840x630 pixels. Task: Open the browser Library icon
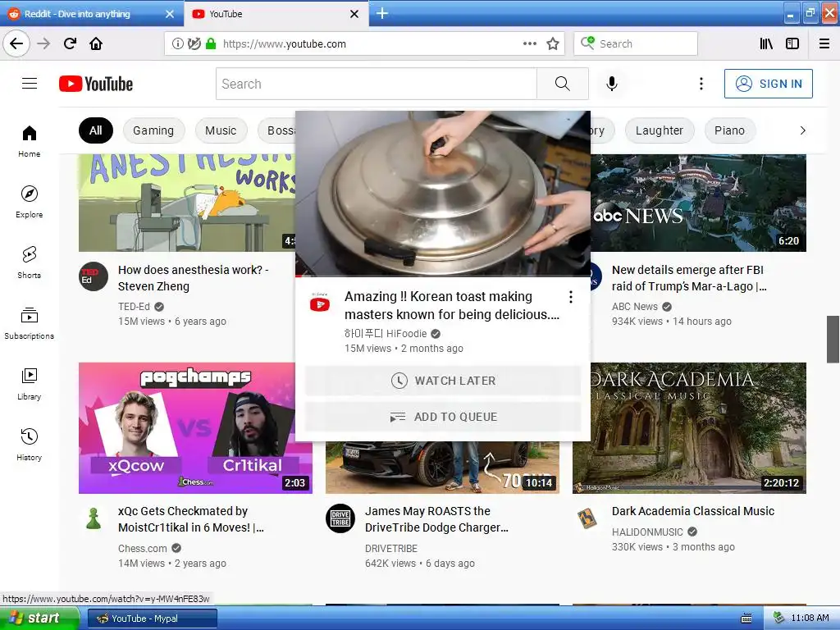coord(766,43)
